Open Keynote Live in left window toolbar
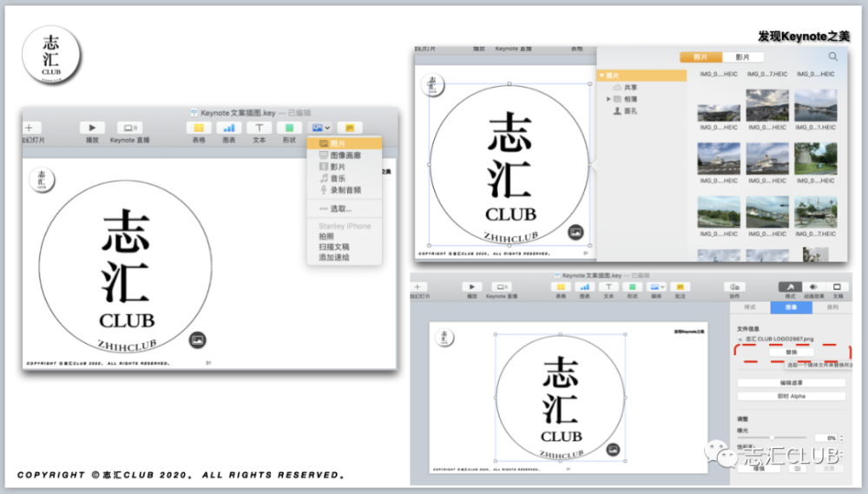Viewport: 868px width, 494px height. coord(129,128)
